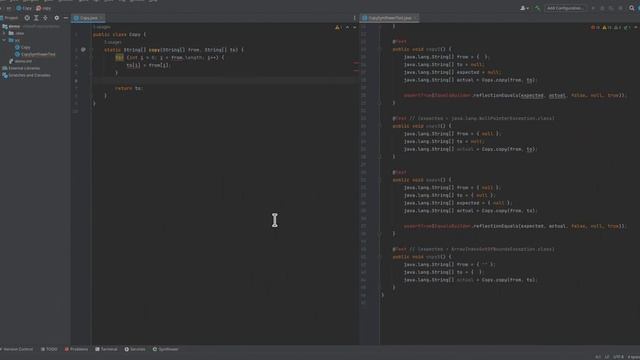
Task: Go to next highlighted problem in Copy.java
Action: coord(354,27)
